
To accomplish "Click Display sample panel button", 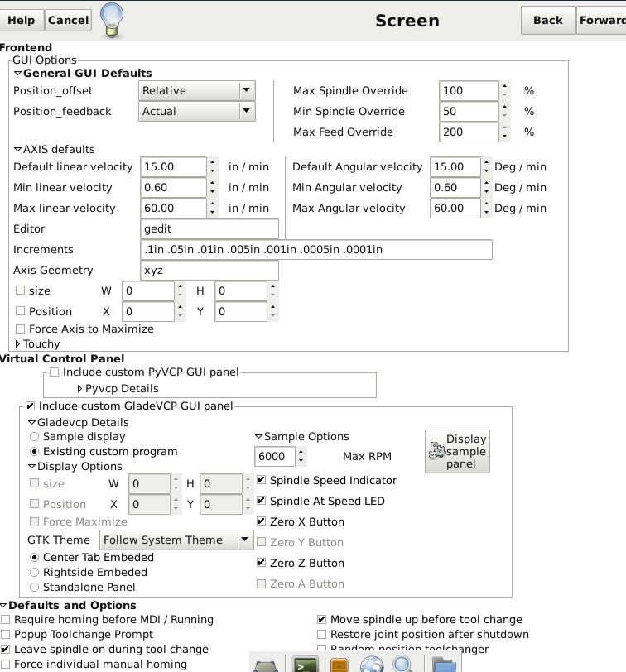I will pos(458,451).
